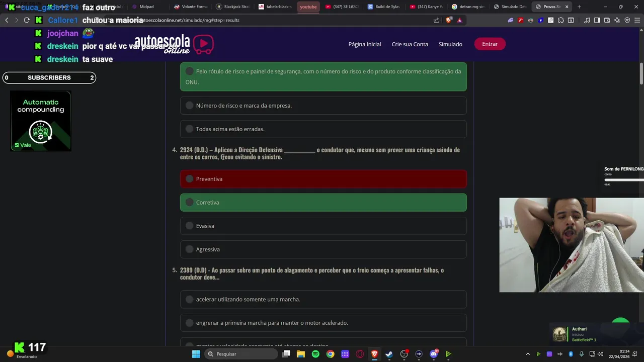The width and height of the screenshot is (644, 362).
Task: Reload the page with the refresh icon
Action: [27, 20]
